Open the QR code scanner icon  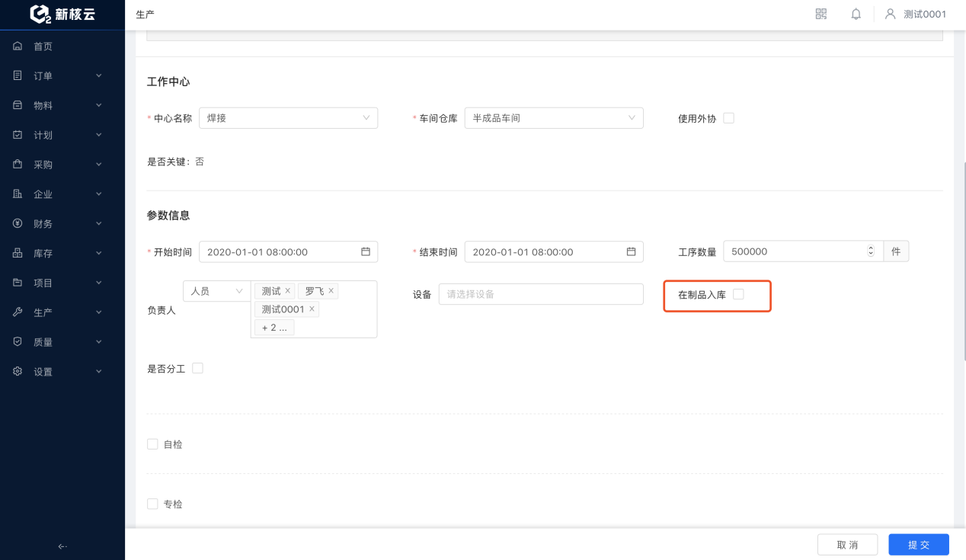(820, 14)
